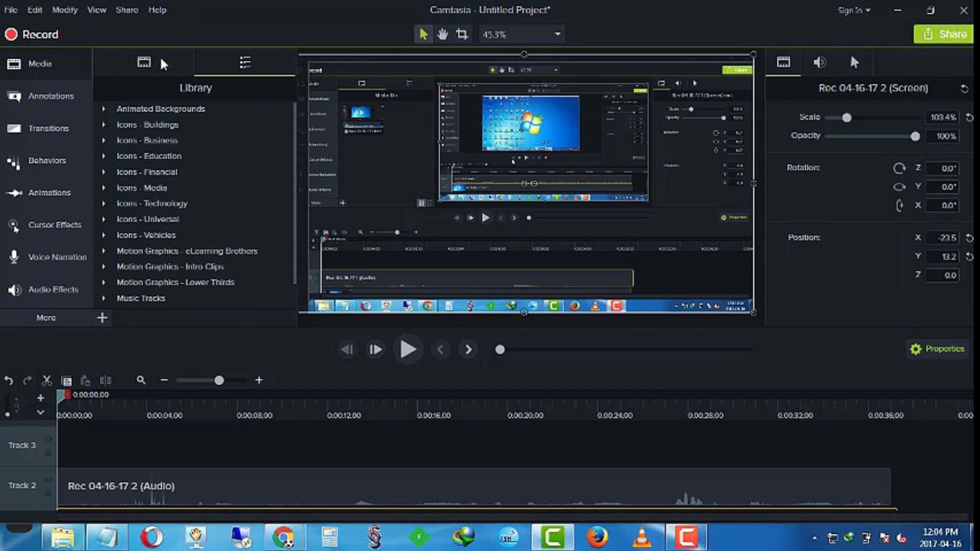Add a new track with the plus icon

pyautogui.click(x=41, y=398)
